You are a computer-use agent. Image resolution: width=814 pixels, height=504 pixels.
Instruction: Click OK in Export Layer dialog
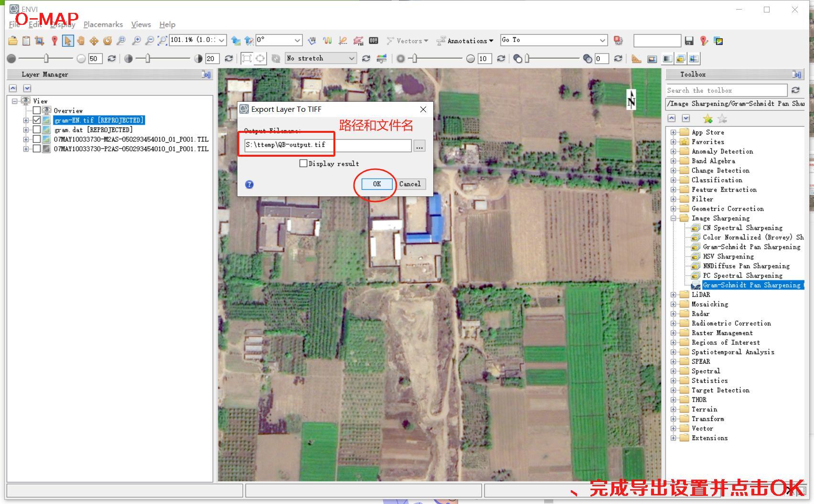pyautogui.click(x=377, y=184)
